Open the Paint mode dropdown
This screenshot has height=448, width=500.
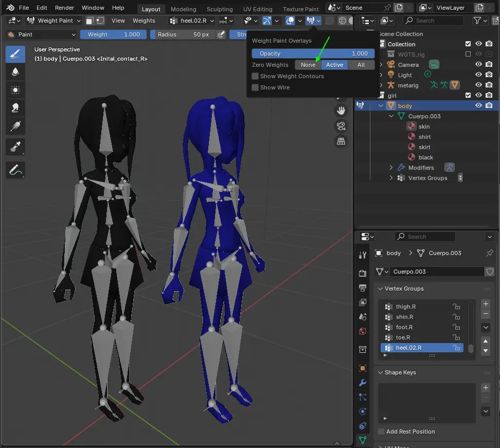[x=42, y=34]
